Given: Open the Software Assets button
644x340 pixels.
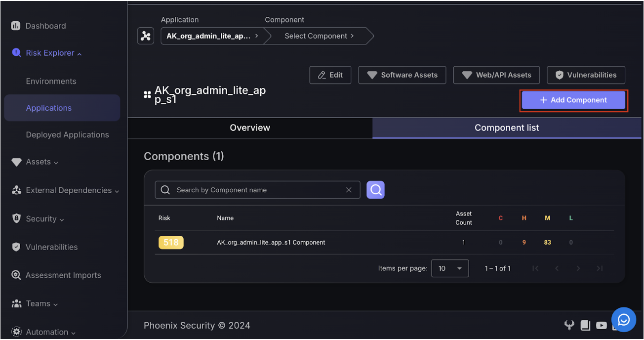Looking at the screenshot, I should [402, 75].
